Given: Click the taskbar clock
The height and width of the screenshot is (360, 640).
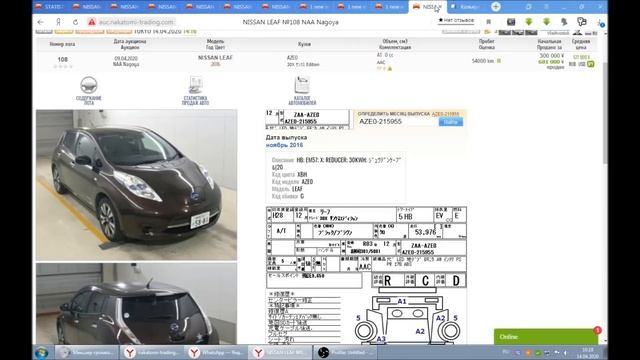Looking at the screenshot, I should point(587,353).
